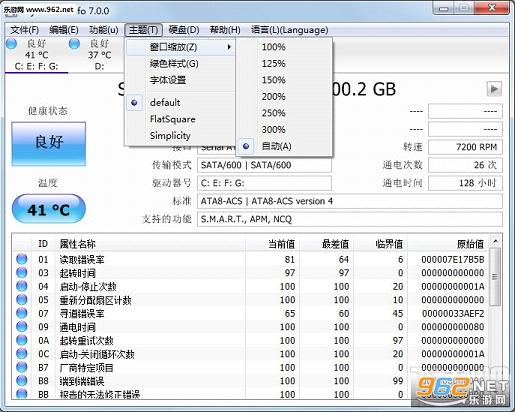515x412 pixels.
Task: Sort by the ID column header
Action: (x=43, y=244)
